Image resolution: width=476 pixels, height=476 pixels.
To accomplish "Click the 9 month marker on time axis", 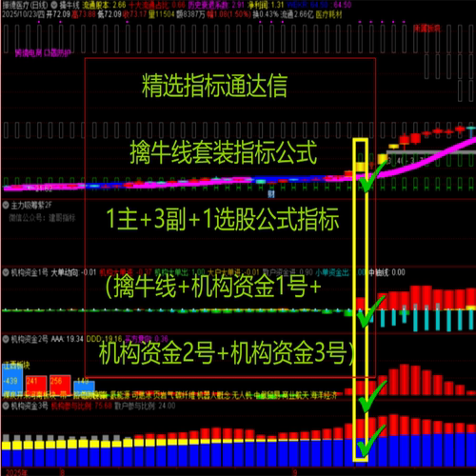I will point(295,472).
